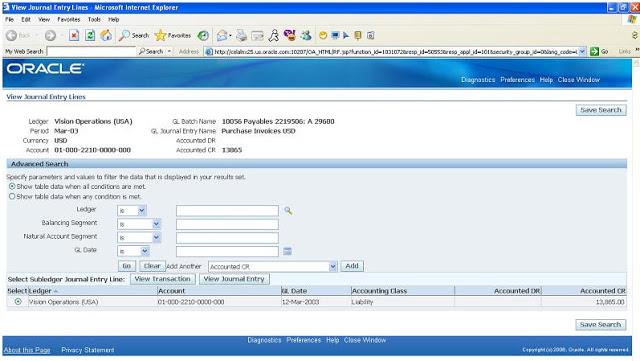The image size is (640, 361).
Task: Click the Print icon in toolbar
Action: coord(242,36)
